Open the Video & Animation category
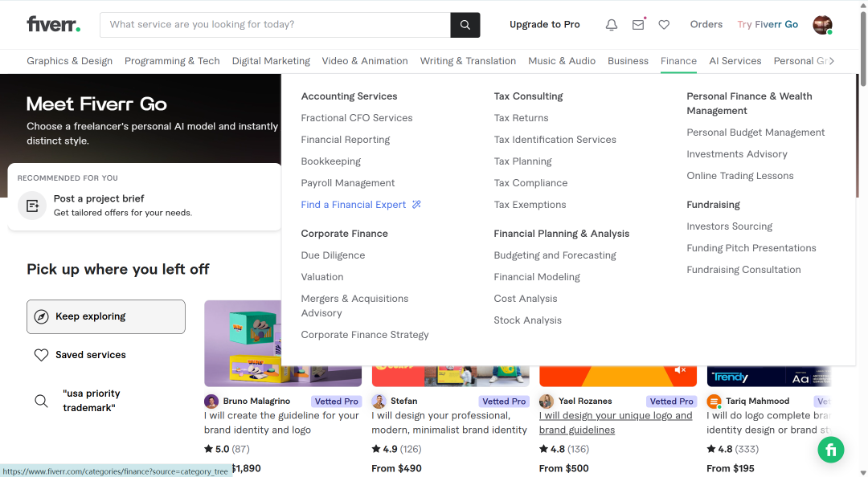 click(x=365, y=61)
